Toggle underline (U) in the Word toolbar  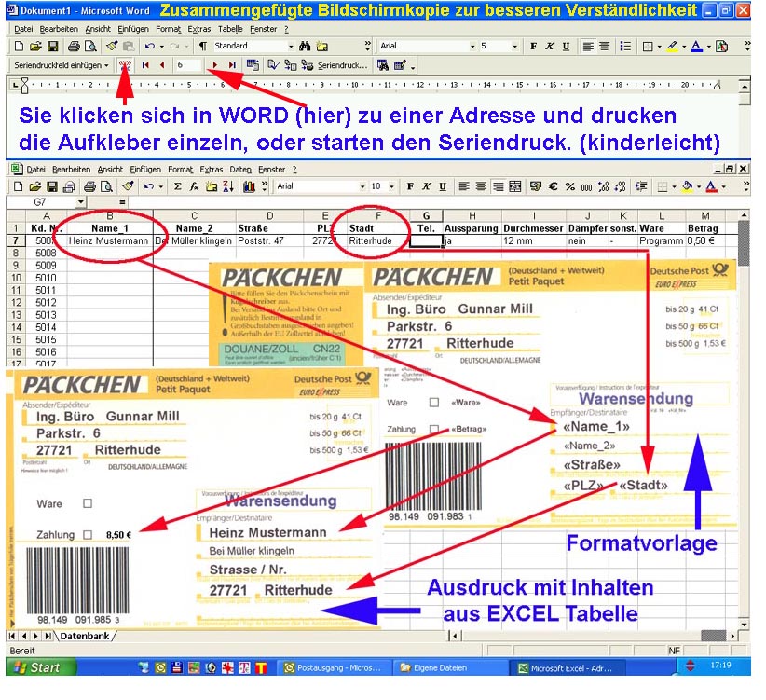566,47
